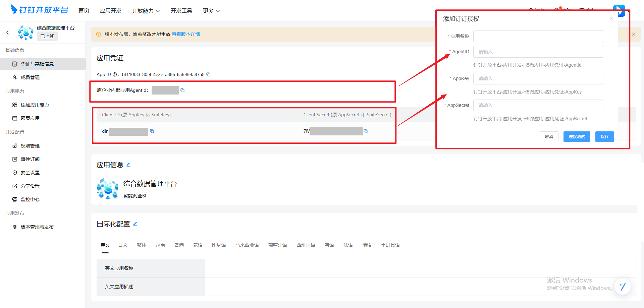Switch to the 韩语 language tab

(x=329, y=245)
